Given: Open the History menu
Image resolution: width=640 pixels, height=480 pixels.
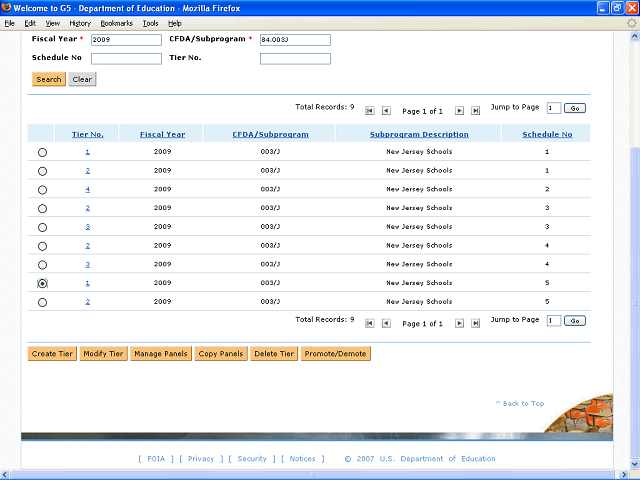Looking at the screenshot, I should (x=80, y=22).
